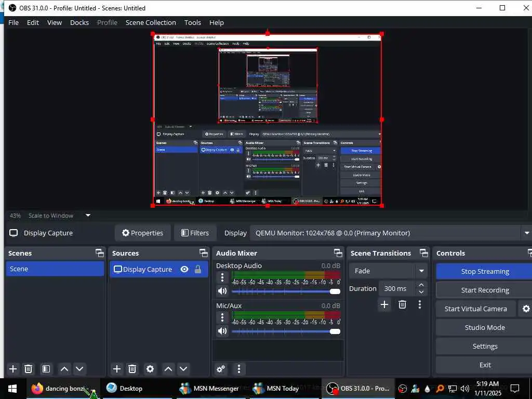Remove scene transition with trash icon
Screen dimensions: 532x399
point(403,304)
